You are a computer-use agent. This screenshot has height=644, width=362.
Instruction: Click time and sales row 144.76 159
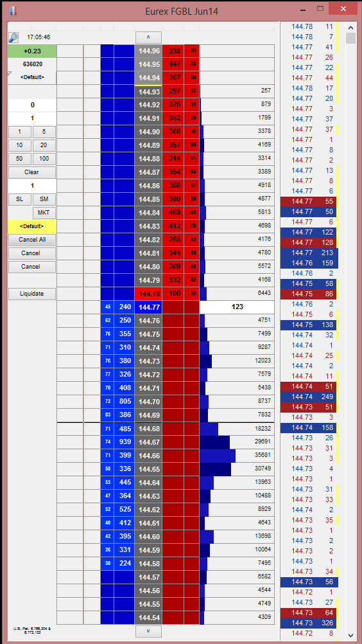(x=308, y=263)
